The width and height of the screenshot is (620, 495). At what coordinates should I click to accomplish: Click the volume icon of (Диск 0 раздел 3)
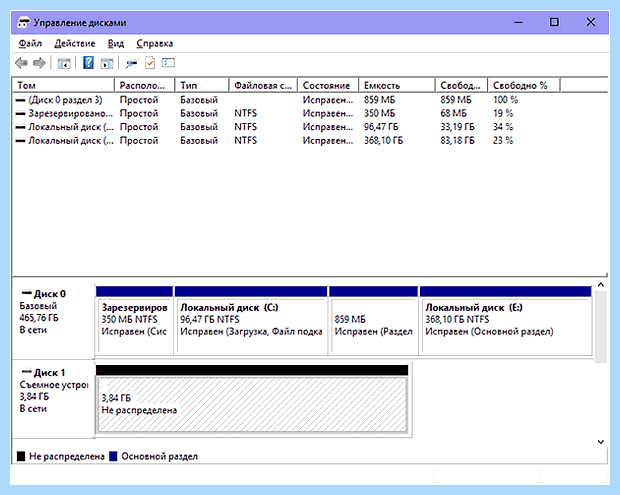pos(20,100)
